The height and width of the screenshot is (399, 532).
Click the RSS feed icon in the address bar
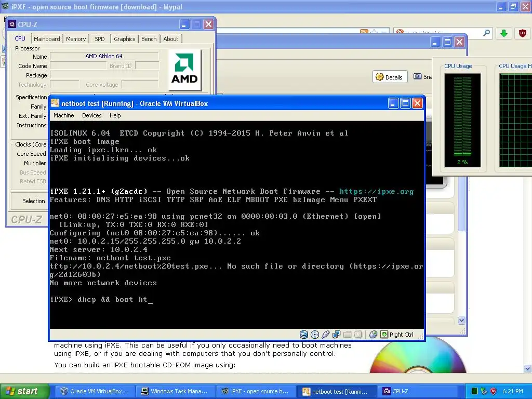click(364, 32)
